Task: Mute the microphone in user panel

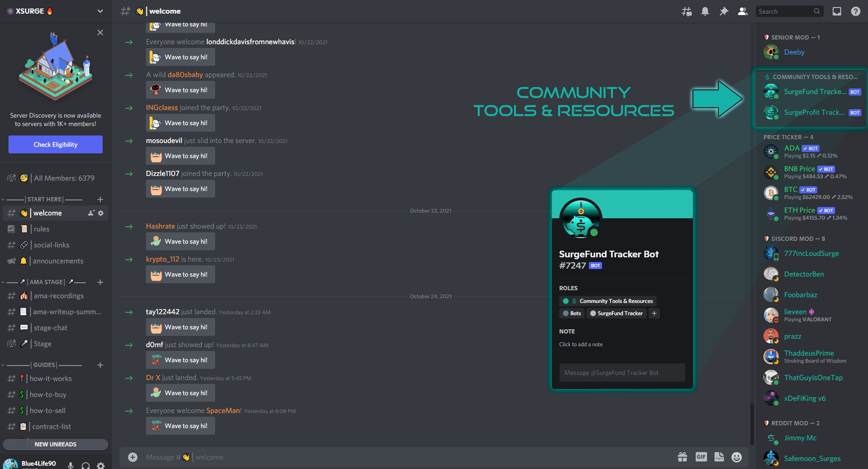Action: [71, 465]
